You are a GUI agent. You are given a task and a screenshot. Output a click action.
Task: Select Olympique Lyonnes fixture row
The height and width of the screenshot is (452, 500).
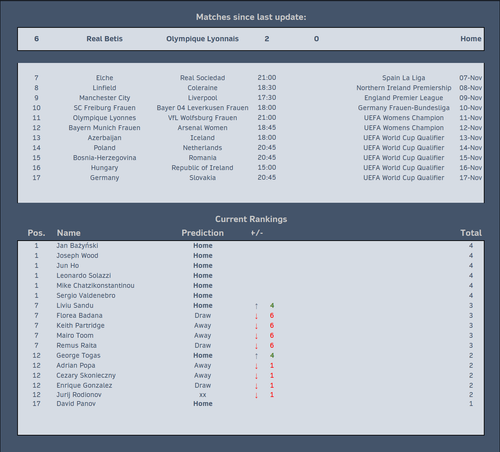104,118
